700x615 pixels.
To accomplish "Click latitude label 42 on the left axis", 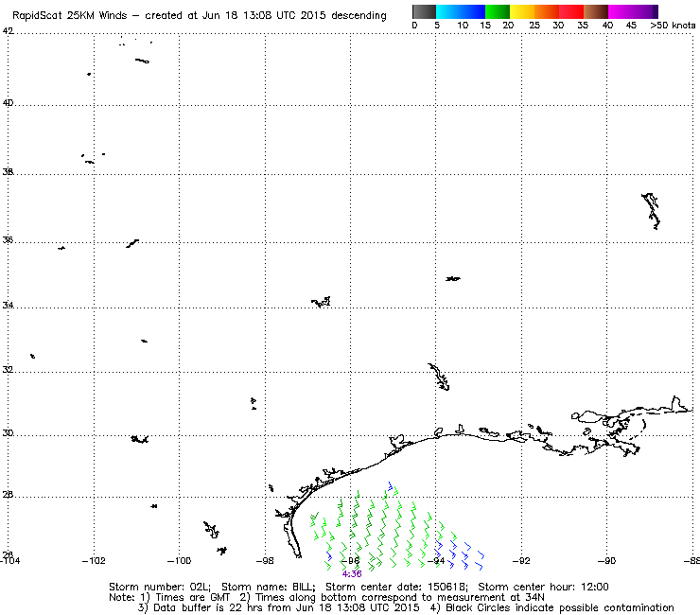I will click(8, 31).
